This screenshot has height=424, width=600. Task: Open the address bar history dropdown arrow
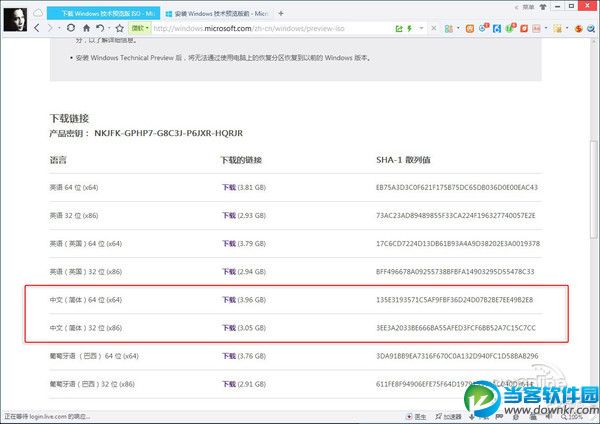pyautogui.click(x=421, y=28)
